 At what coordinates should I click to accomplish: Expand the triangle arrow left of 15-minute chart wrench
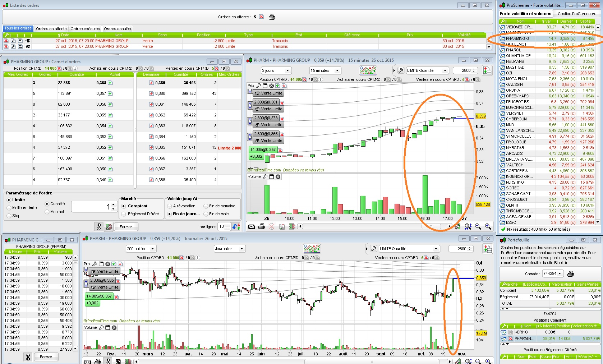pos(394,70)
